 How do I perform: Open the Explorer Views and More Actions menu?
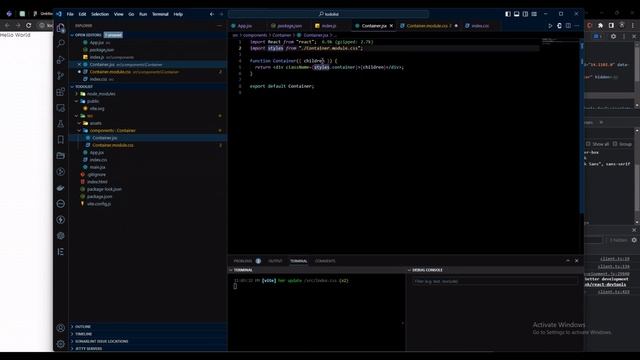click(x=219, y=25)
